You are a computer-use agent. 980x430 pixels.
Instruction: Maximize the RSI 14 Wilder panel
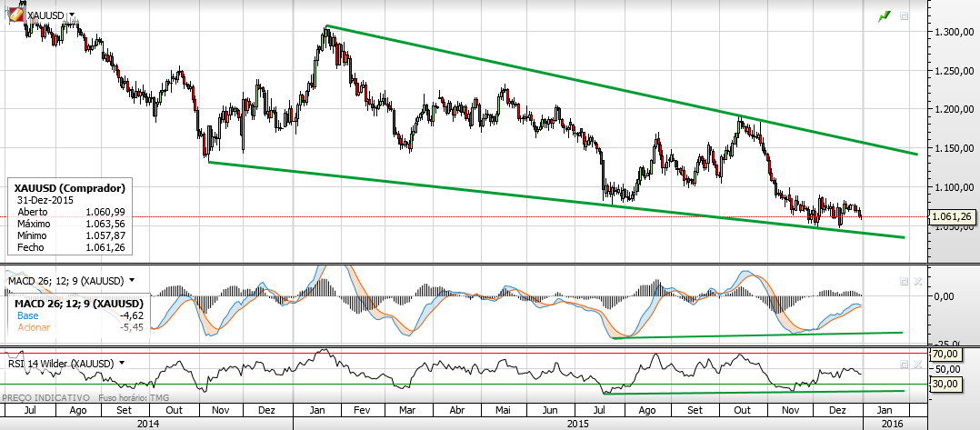click(904, 363)
